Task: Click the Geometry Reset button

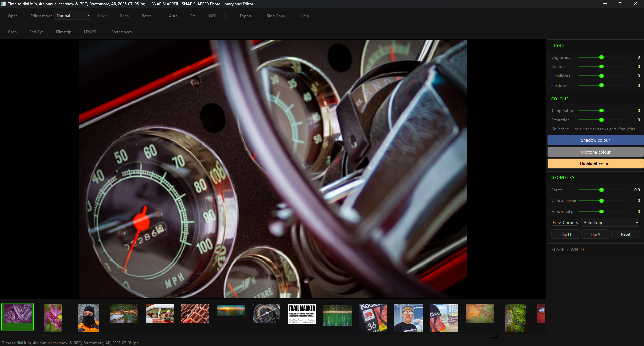Action: pyautogui.click(x=625, y=234)
